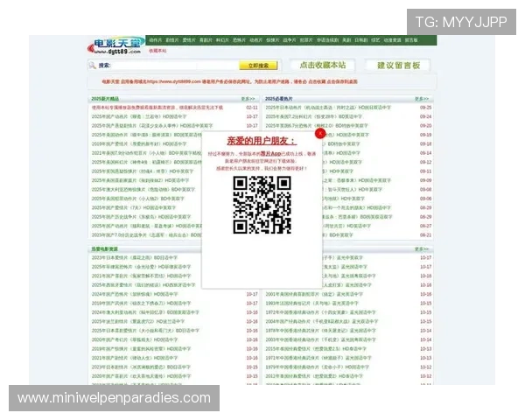This screenshot has height=420, width=525.
Task: Click the 电影天堂 site logo
Action: pyautogui.click(x=115, y=45)
